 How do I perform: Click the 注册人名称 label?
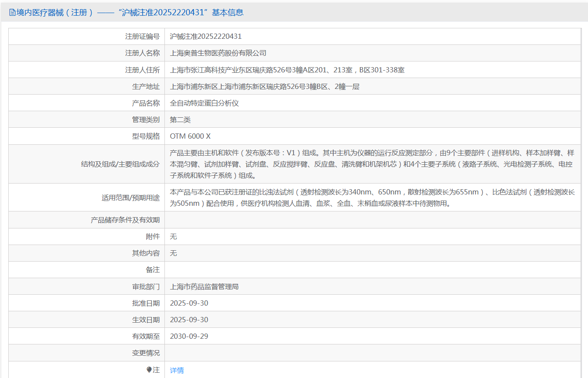click(x=142, y=53)
